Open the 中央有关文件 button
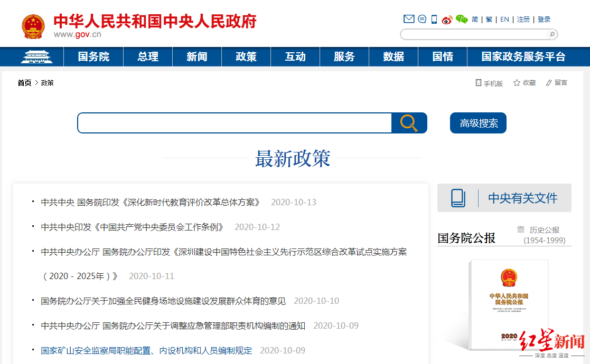The image size is (590, 364). point(504,198)
